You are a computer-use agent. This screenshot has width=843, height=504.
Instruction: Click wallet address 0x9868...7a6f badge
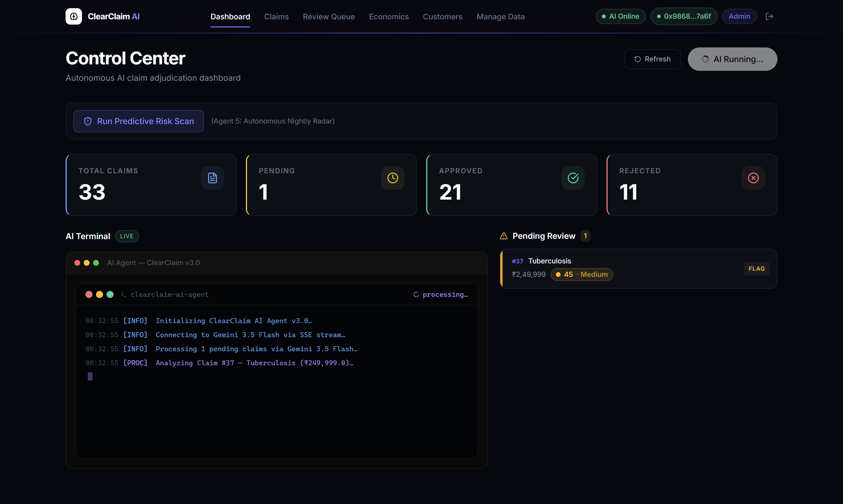coord(684,16)
